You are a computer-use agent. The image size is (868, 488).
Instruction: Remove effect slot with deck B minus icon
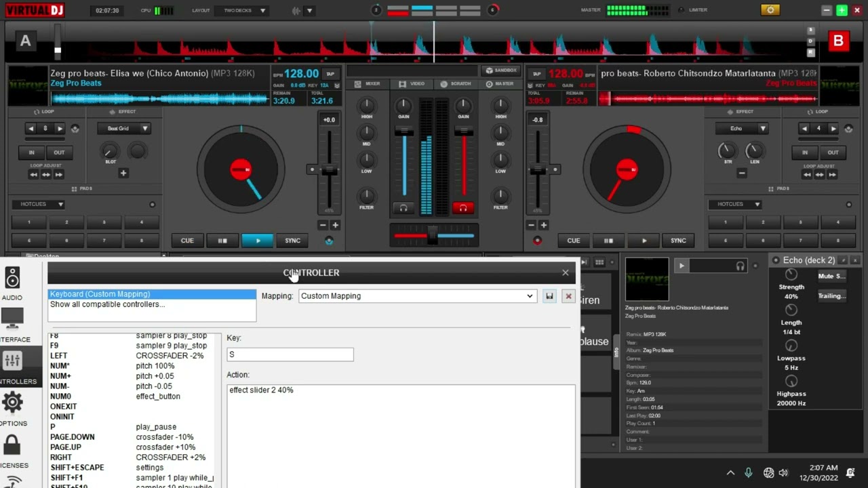click(x=742, y=174)
